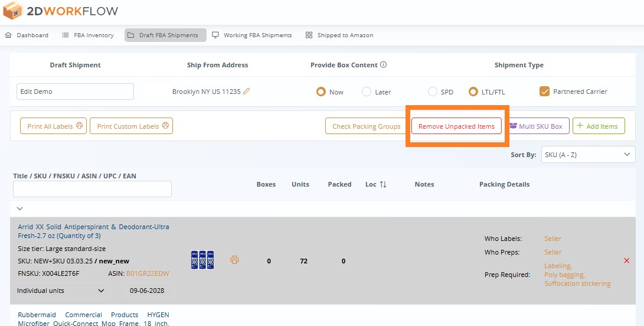Click Remove Unpacked Items button
Screen dimensions: 644x326
click(x=456, y=126)
